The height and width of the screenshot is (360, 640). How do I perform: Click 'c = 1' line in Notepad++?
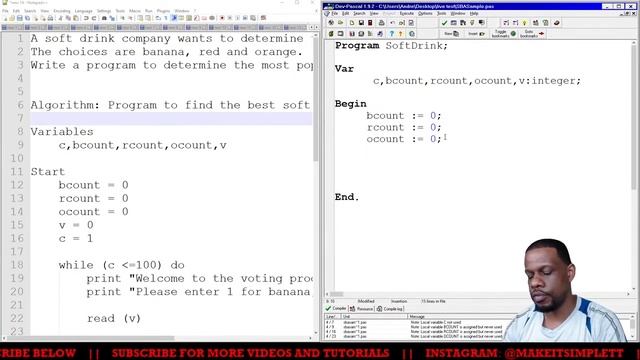pyautogui.click(x=76, y=238)
